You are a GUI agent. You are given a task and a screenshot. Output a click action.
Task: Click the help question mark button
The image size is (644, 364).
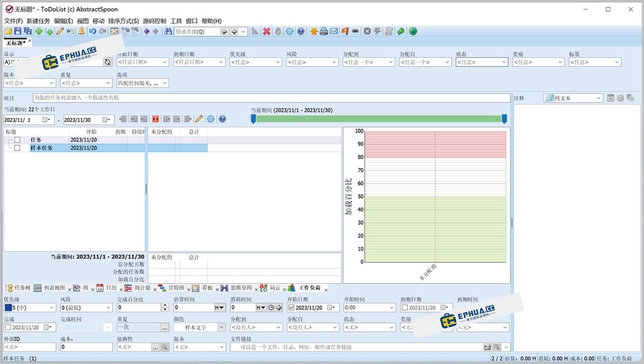301,31
